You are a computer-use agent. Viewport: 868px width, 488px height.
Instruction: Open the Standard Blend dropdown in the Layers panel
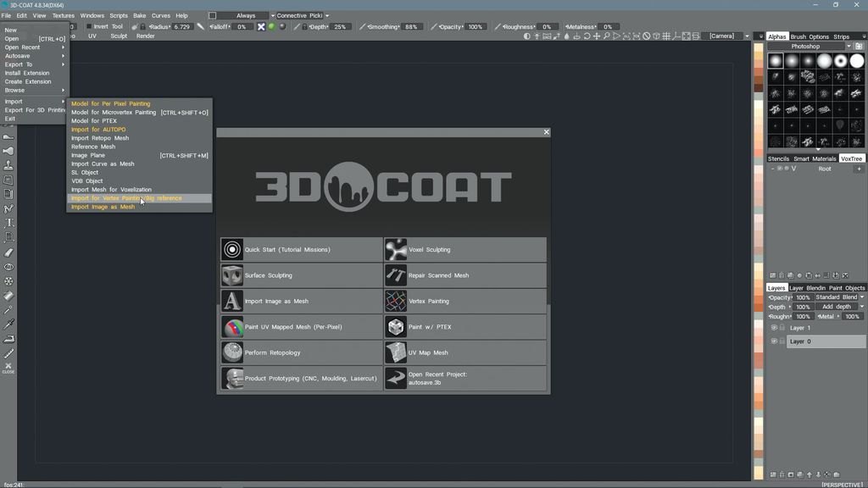click(837, 297)
